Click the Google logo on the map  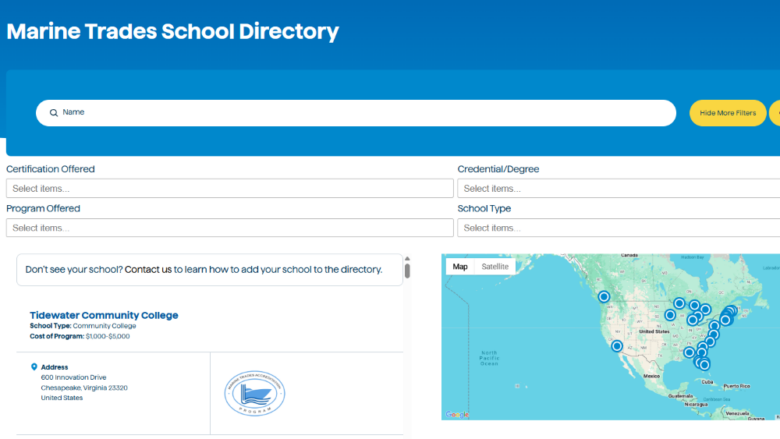point(457,415)
